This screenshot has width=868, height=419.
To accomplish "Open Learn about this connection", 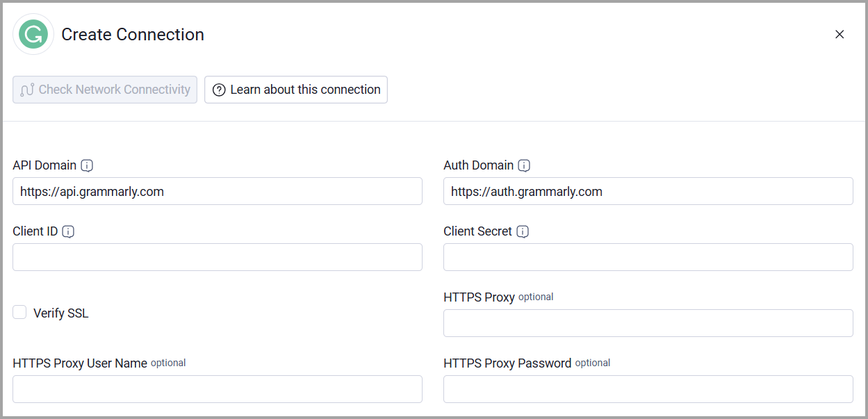I will click(296, 90).
